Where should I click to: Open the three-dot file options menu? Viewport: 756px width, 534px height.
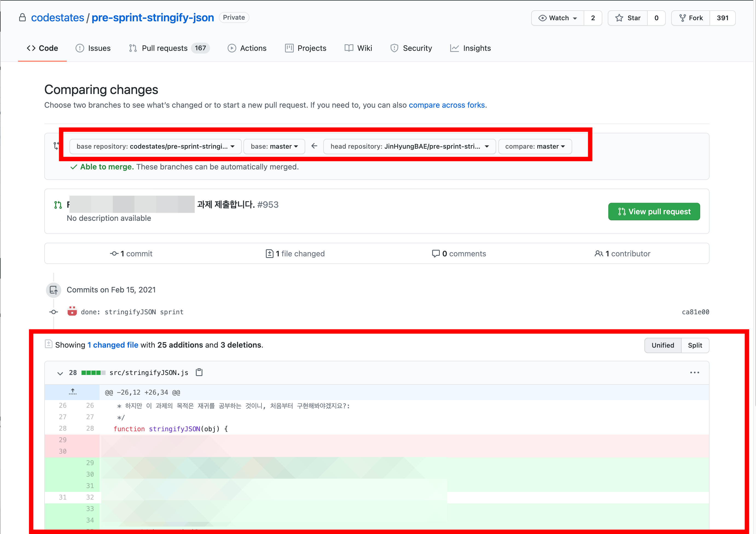[694, 372]
